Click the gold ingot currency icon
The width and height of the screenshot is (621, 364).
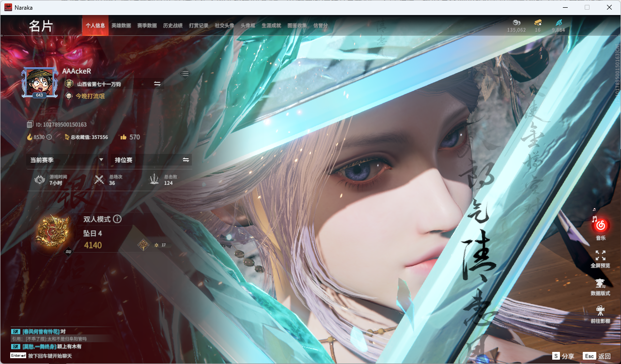538,22
